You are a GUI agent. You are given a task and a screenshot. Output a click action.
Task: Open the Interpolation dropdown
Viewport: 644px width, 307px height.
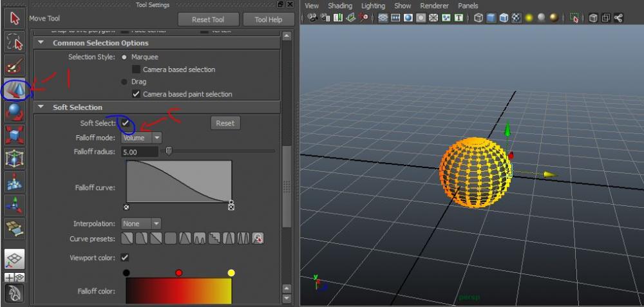click(141, 224)
